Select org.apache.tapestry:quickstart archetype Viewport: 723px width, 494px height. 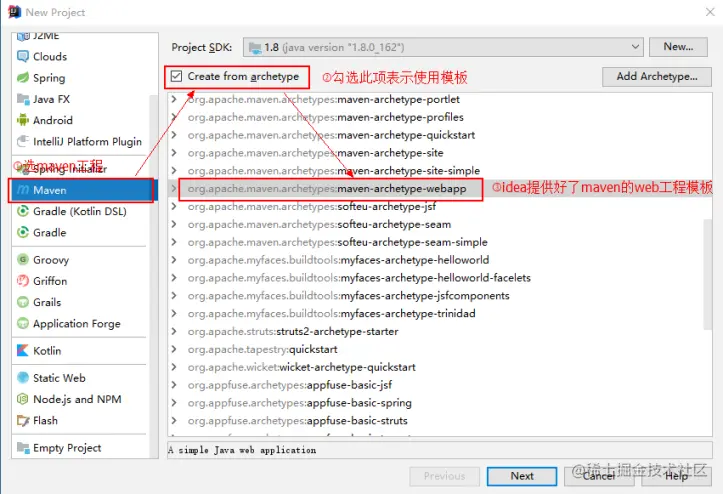pyautogui.click(x=262, y=349)
